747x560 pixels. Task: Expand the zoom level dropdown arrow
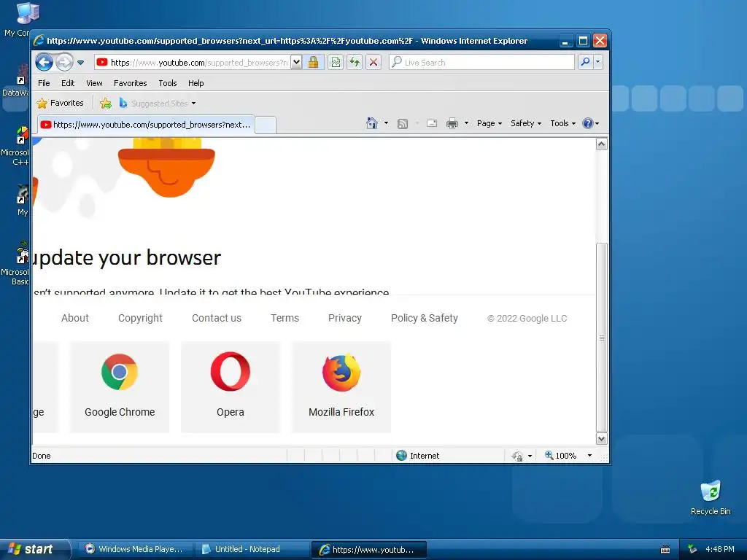pyautogui.click(x=589, y=456)
